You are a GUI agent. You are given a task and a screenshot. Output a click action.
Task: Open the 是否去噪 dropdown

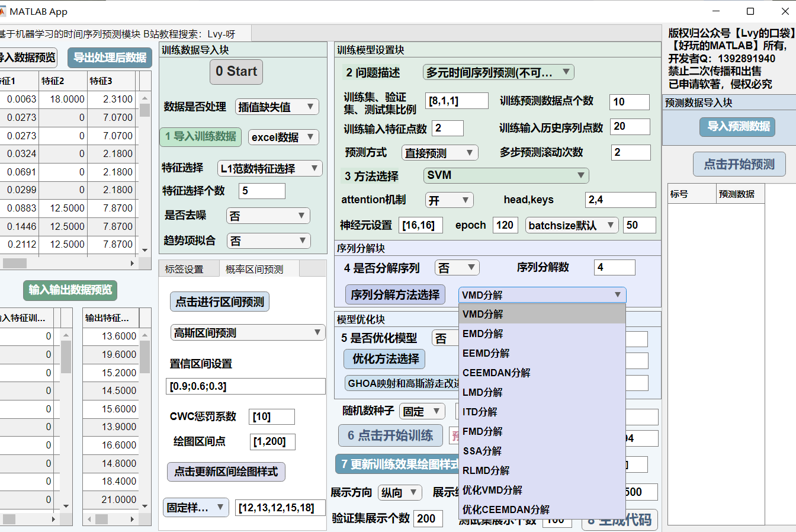[x=268, y=216]
